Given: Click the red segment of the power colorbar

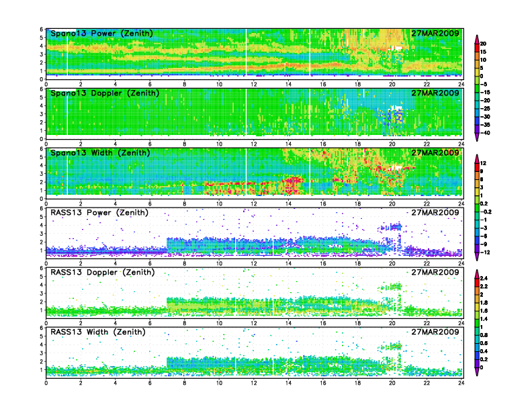Looking at the screenshot, I should coord(477,48).
